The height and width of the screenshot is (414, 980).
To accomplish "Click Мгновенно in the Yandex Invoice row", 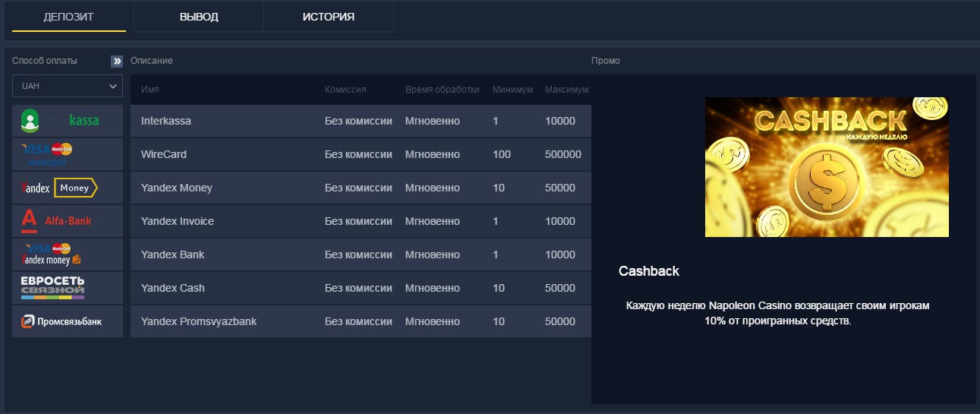I will 433,221.
